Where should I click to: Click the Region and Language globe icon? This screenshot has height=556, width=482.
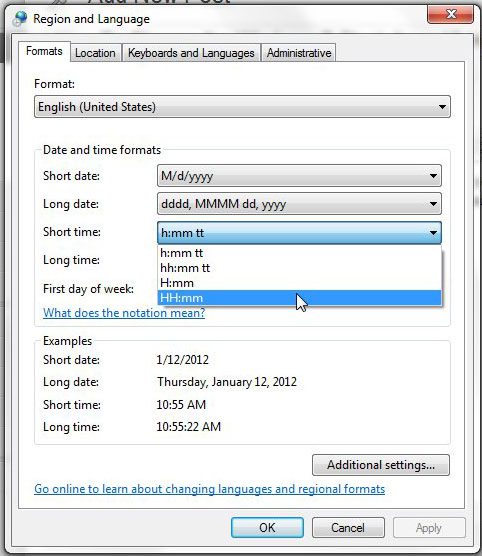20,19
